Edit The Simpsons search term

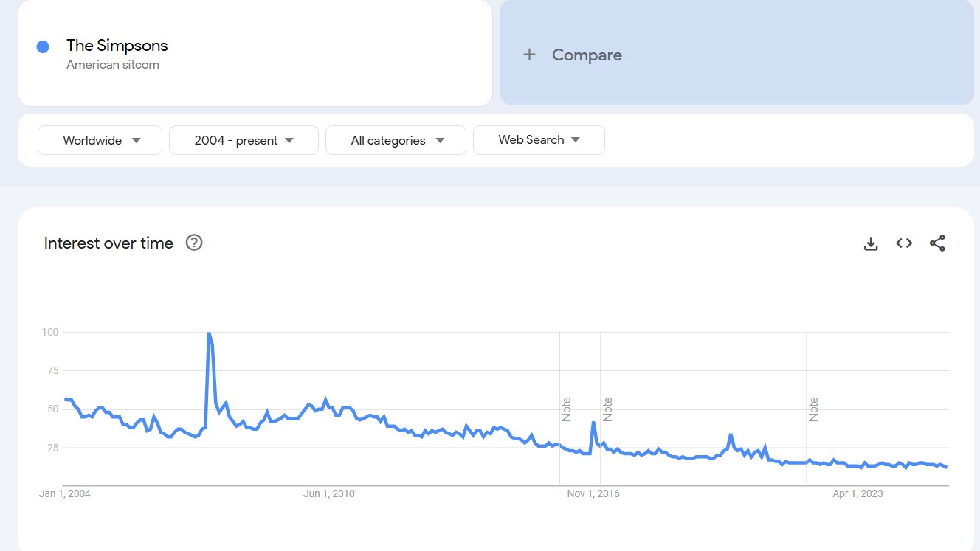click(x=117, y=46)
